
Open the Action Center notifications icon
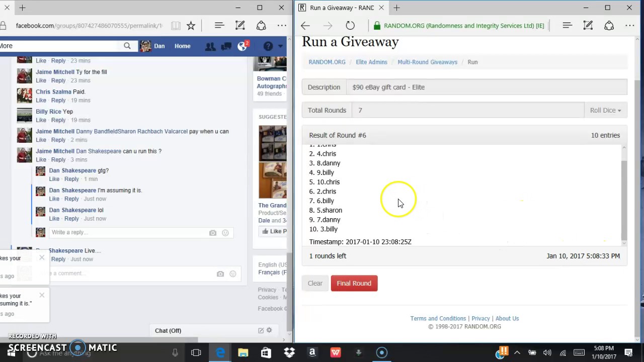tap(628, 352)
